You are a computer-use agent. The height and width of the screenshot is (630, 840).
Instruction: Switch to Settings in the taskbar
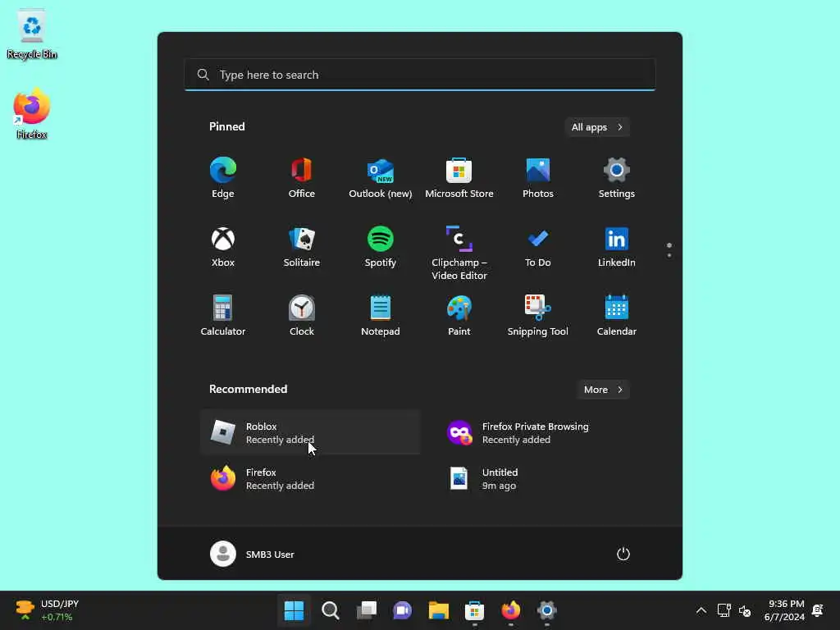546,610
